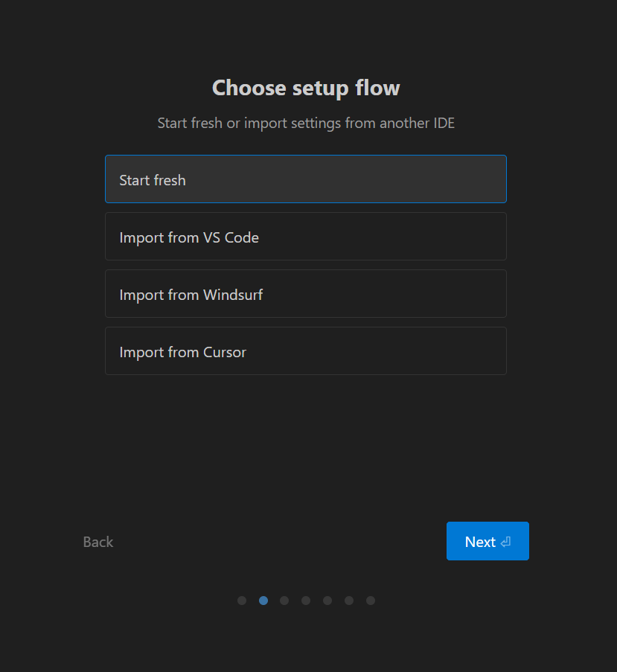Click the sixth pagination dot
The width and height of the screenshot is (617, 672).
(x=349, y=601)
